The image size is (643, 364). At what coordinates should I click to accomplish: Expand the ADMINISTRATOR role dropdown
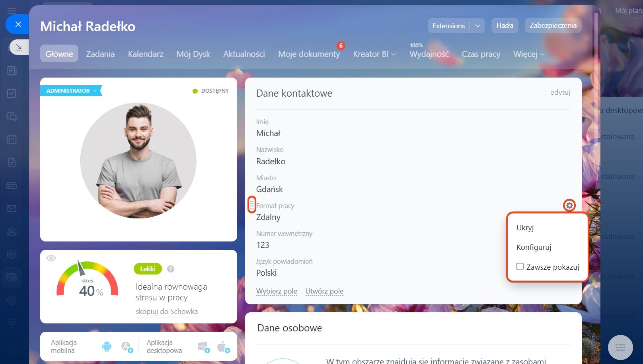tap(71, 91)
